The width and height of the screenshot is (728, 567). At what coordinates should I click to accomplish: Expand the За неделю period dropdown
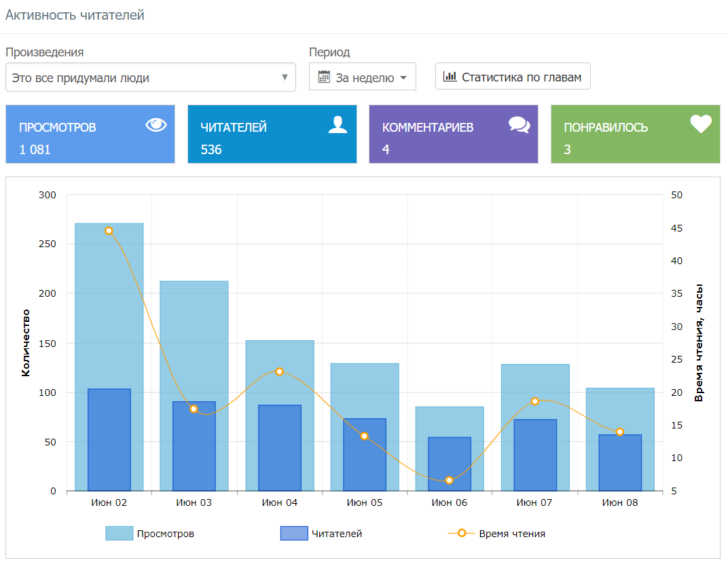point(363,77)
